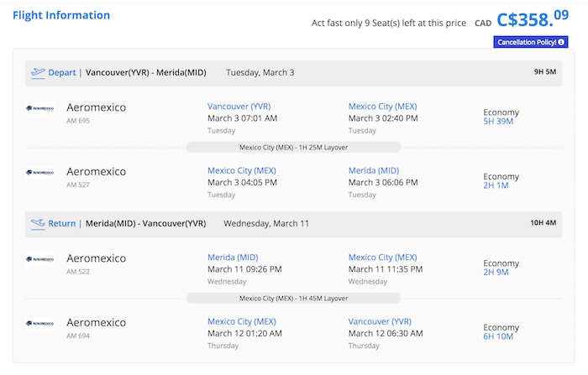Click Vancouver (YVR) departure on March 3
588x375 pixels.
(x=239, y=107)
